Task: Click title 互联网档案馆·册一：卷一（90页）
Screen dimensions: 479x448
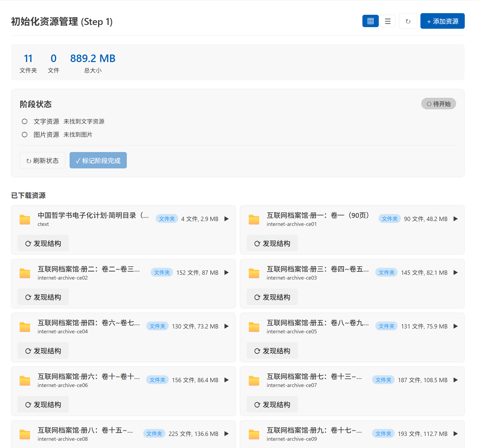Action: [x=319, y=215]
